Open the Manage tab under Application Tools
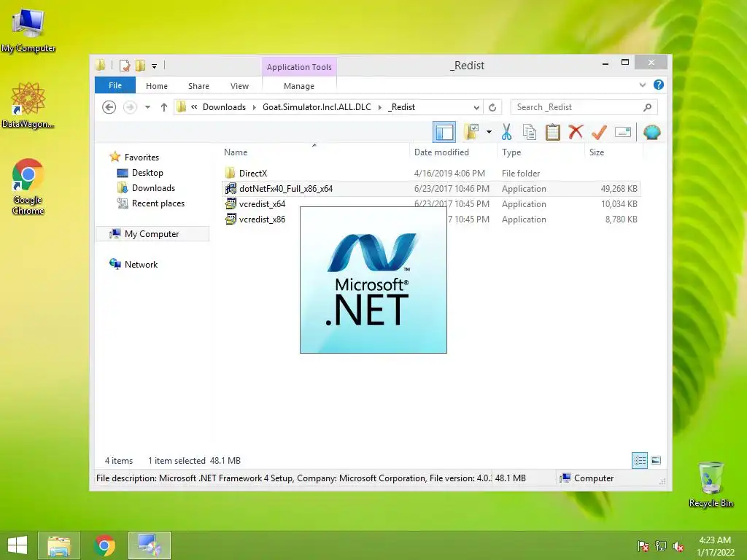Screen dimensions: 747x560 (299, 86)
